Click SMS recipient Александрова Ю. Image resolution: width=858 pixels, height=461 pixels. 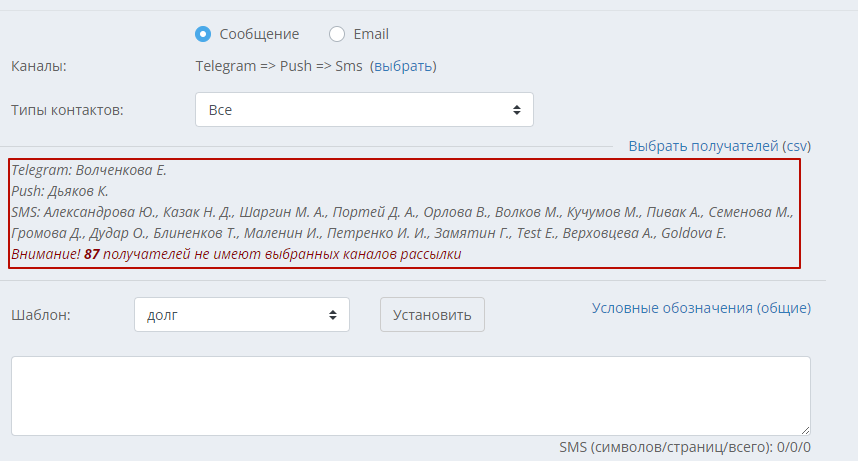click(100, 212)
